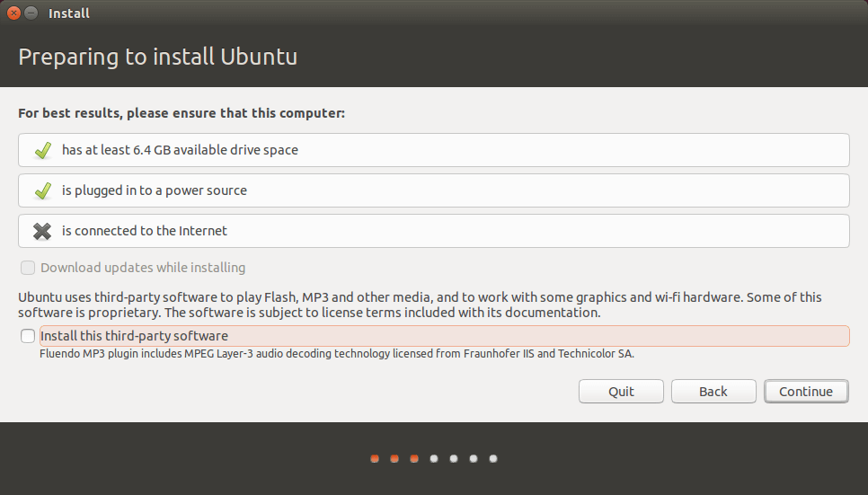
Task: Click the 'has at least 6.4 GB' row
Action: click(434, 150)
